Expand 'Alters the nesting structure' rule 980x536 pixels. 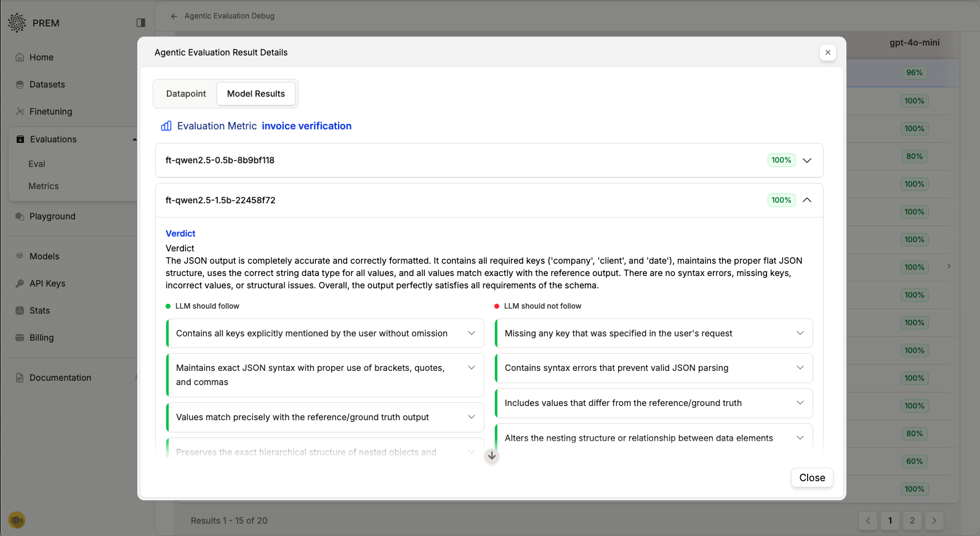point(800,438)
